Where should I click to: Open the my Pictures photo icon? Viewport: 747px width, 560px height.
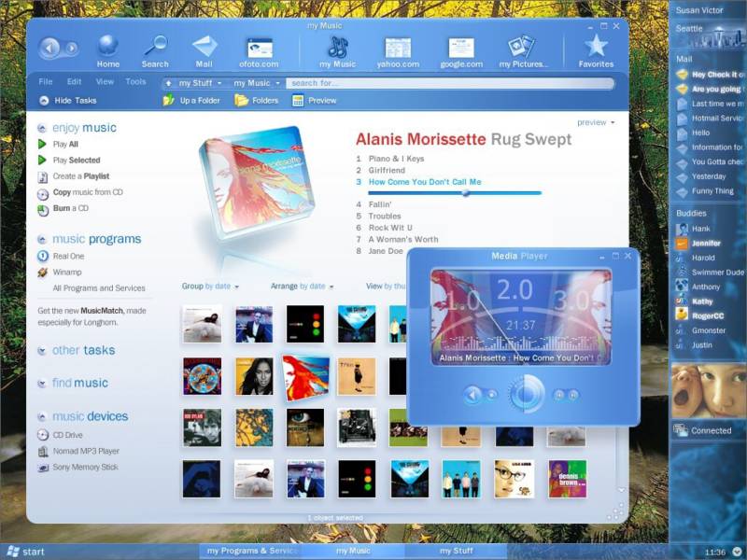(x=521, y=47)
